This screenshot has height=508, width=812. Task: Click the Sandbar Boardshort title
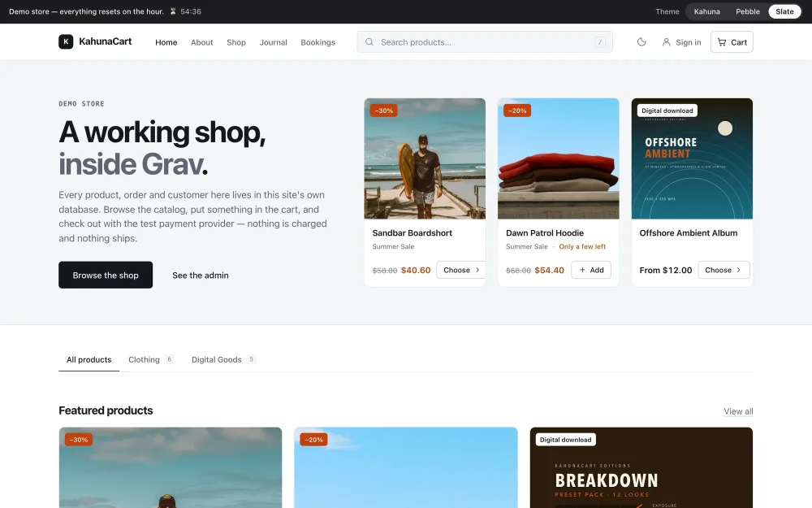click(412, 233)
